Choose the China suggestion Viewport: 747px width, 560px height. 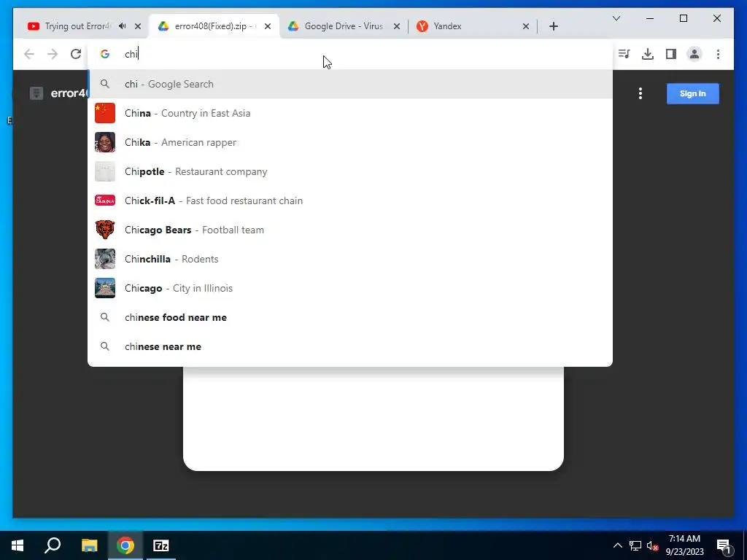[349, 113]
